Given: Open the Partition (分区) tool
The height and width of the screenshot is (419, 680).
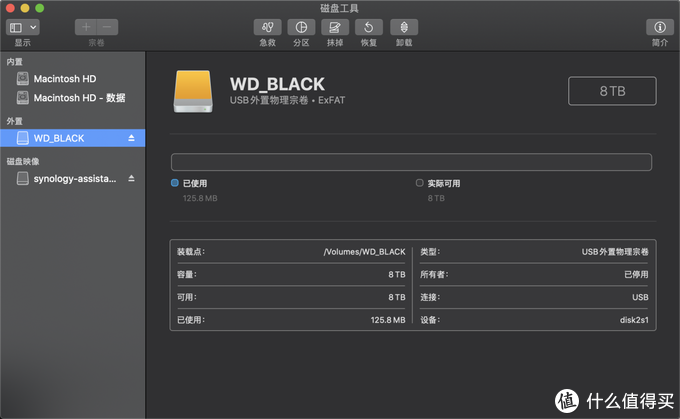Looking at the screenshot, I should click(x=301, y=27).
